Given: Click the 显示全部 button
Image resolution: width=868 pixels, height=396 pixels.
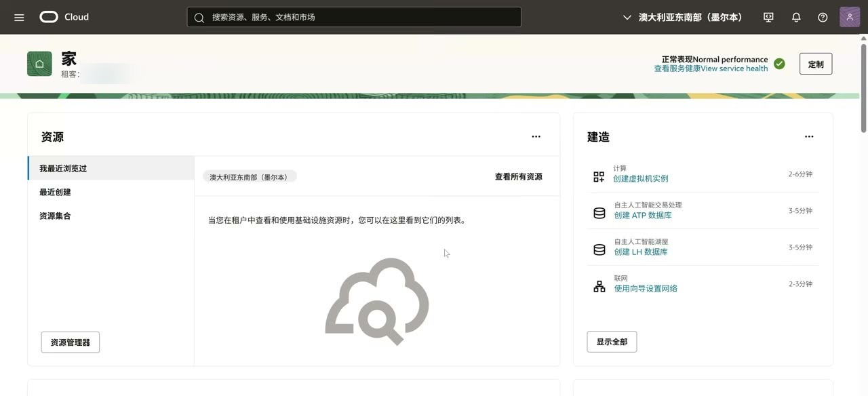Looking at the screenshot, I should [612, 342].
